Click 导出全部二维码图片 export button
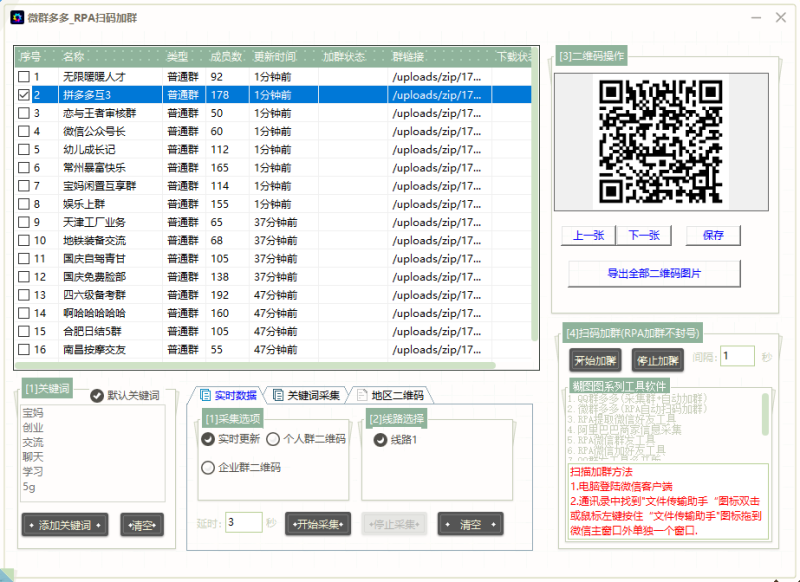 654,273
